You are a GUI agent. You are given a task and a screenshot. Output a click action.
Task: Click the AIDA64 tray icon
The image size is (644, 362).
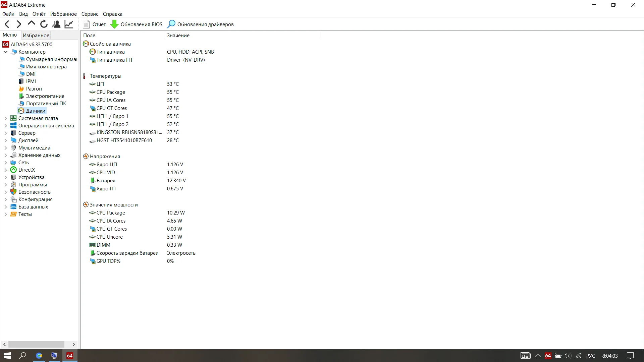[548, 356]
